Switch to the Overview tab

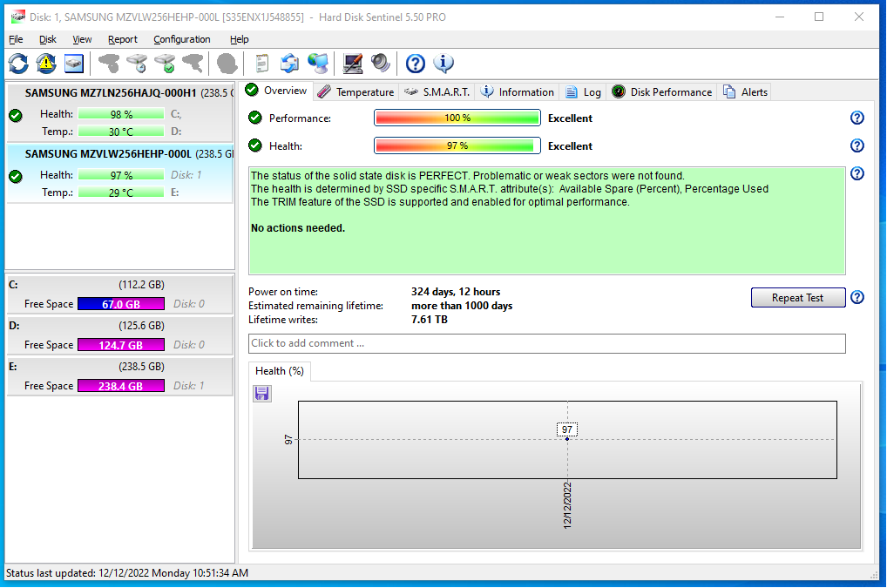pyautogui.click(x=276, y=91)
